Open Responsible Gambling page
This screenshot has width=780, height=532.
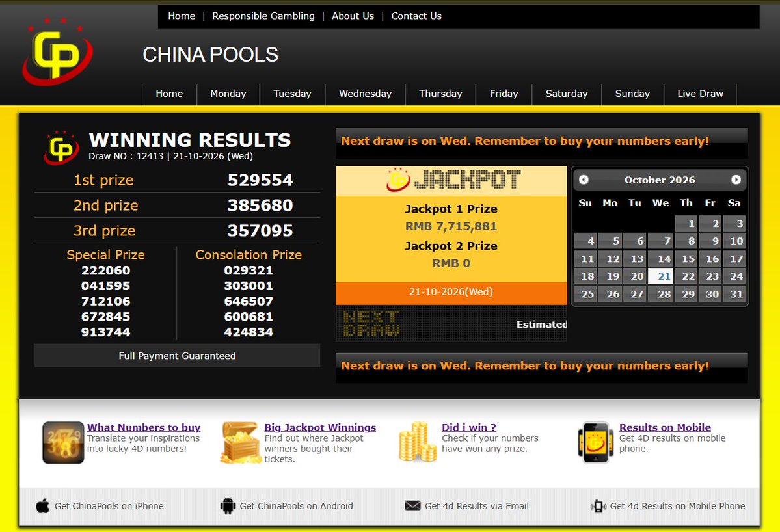263,16
